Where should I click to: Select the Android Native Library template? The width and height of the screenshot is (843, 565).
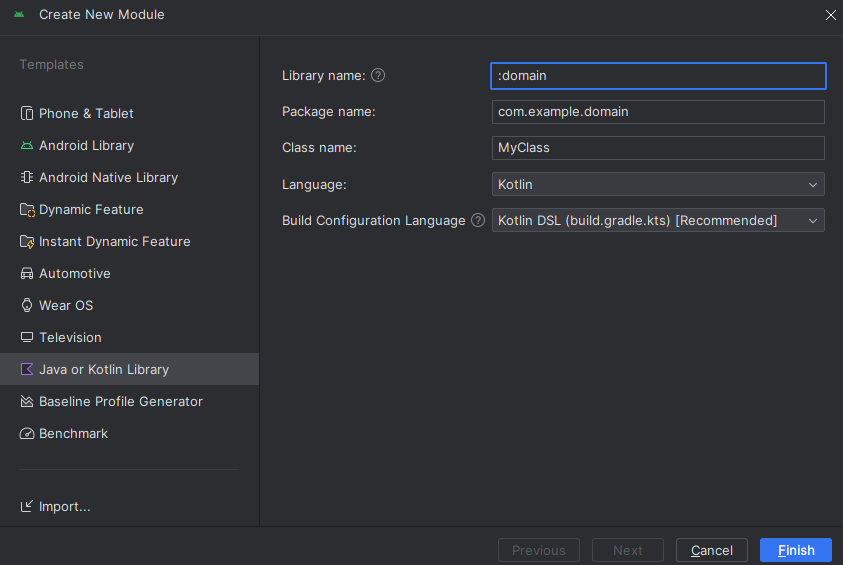click(x=129, y=177)
